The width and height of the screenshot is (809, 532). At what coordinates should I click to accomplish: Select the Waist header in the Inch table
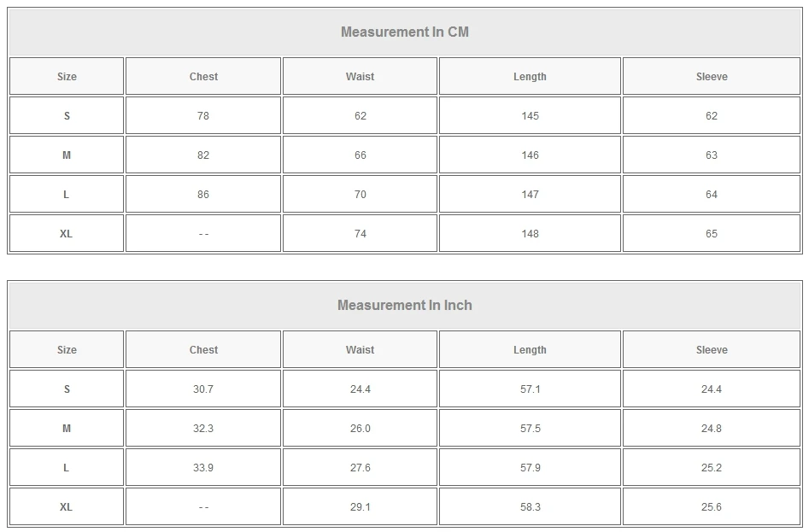point(360,350)
